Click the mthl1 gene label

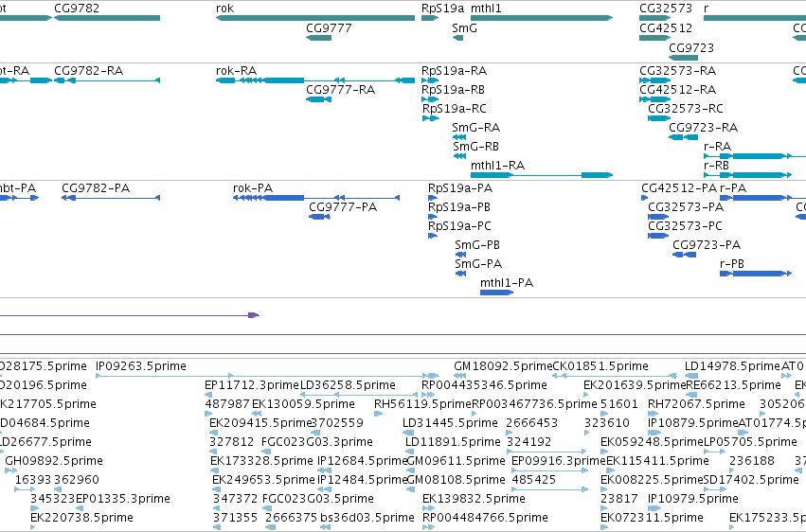(x=486, y=9)
